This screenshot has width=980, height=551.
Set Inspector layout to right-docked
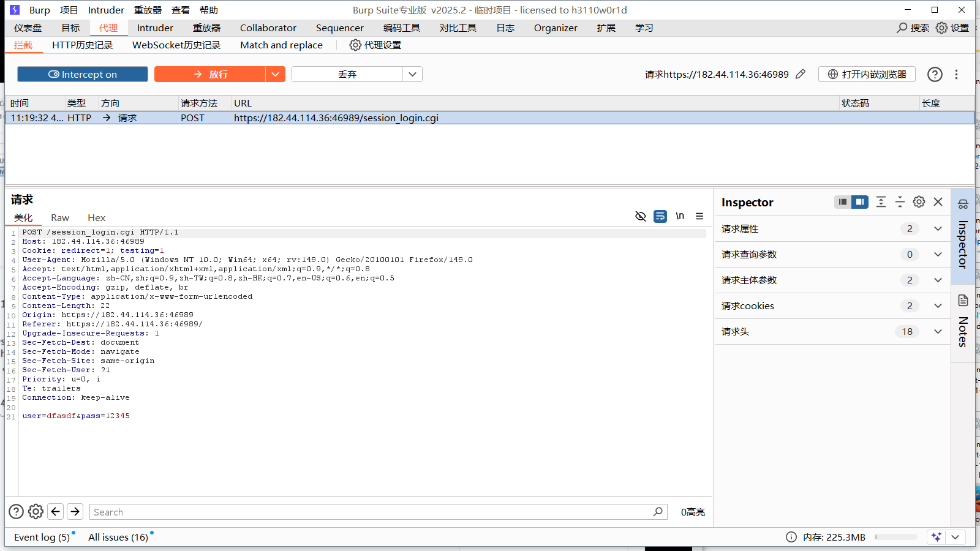coord(860,201)
